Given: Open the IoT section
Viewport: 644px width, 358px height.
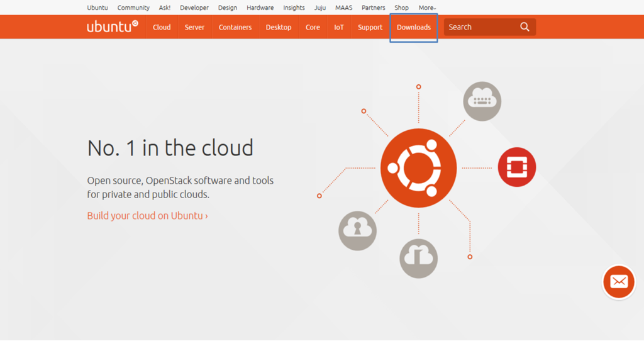Looking at the screenshot, I should point(339,27).
